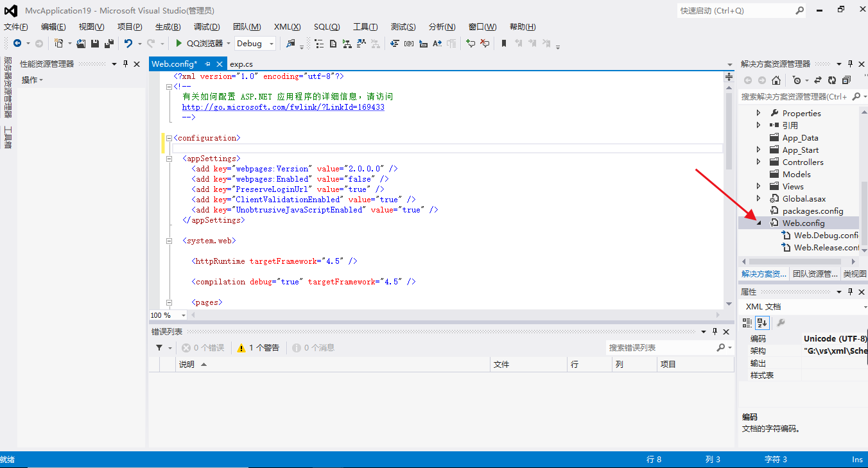Click the Sync with Active Document arrows icon
The width and height of the screenshot is (868, 468).
click(818, 80)
